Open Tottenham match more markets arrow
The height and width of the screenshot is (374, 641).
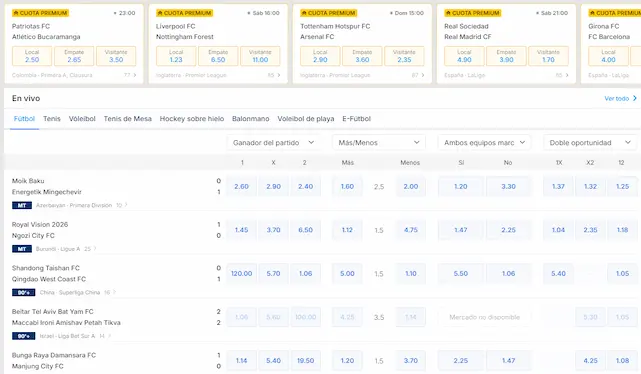click(423, 75)
